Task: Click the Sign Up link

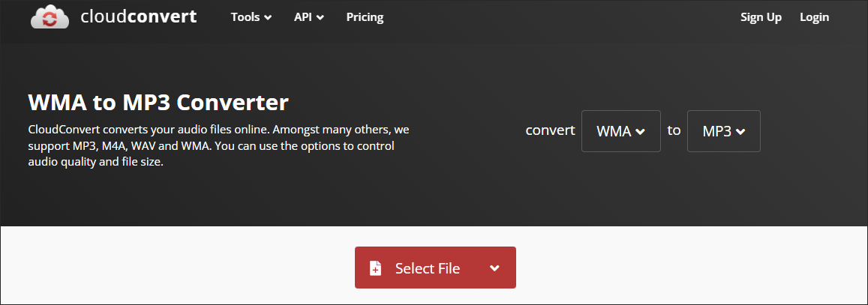Action: pos(761,17)
